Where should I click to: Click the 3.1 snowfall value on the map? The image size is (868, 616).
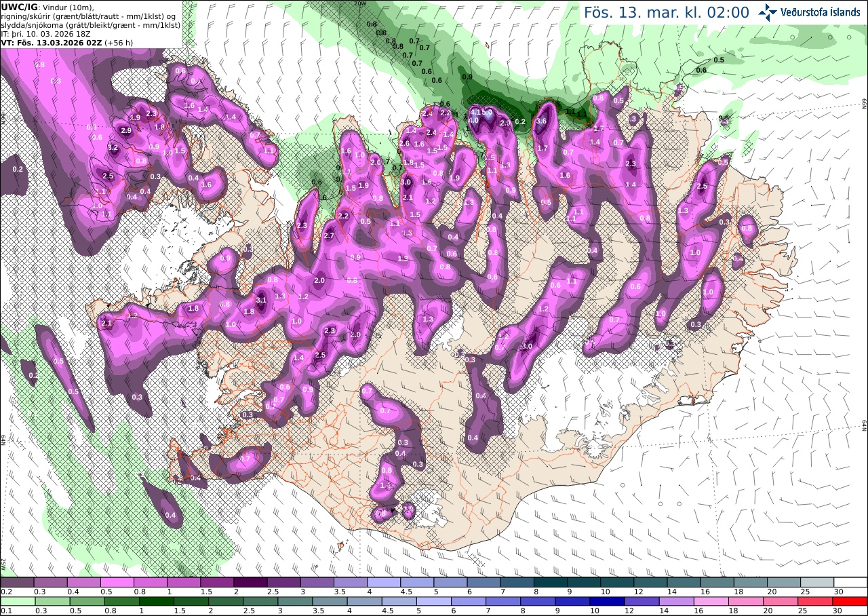[262, 299]
